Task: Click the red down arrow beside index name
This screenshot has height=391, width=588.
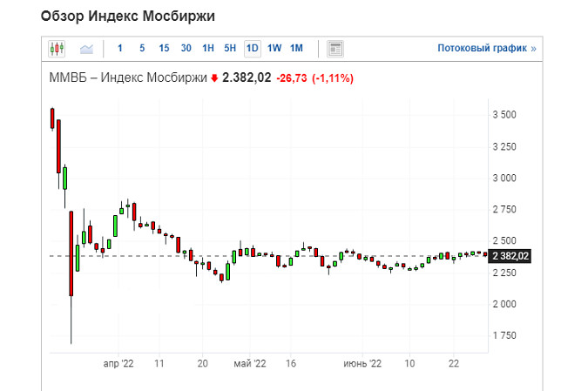Action: 214,78
